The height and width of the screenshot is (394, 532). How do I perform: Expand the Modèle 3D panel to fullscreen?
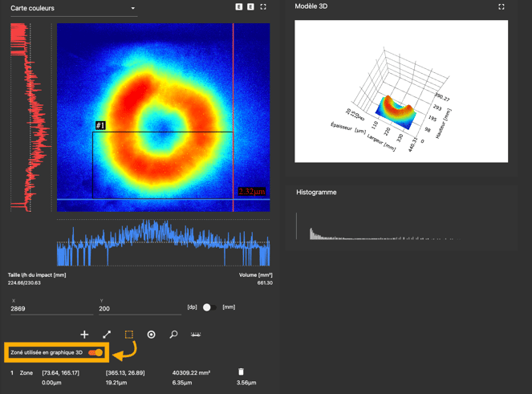[502, 6]
